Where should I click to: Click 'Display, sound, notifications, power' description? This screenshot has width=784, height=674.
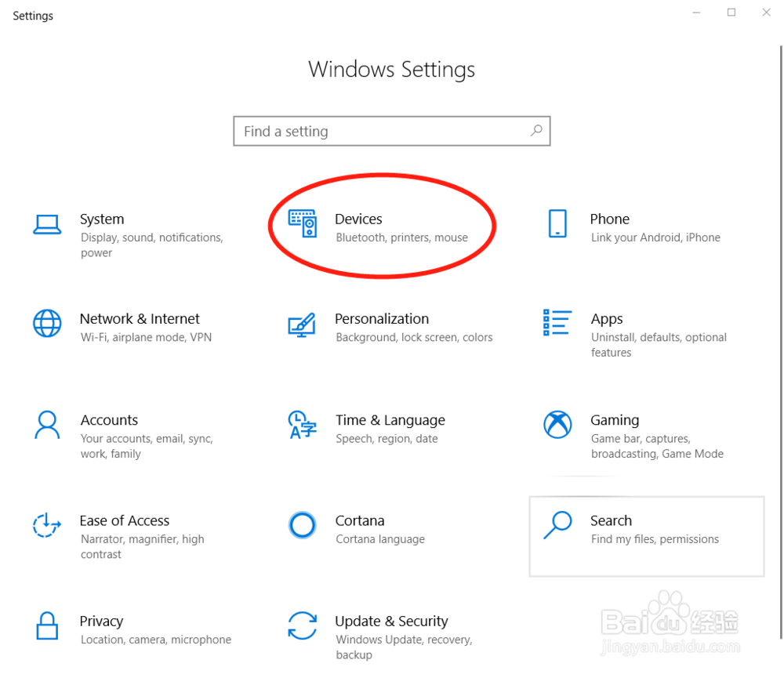tap(152, 245)
